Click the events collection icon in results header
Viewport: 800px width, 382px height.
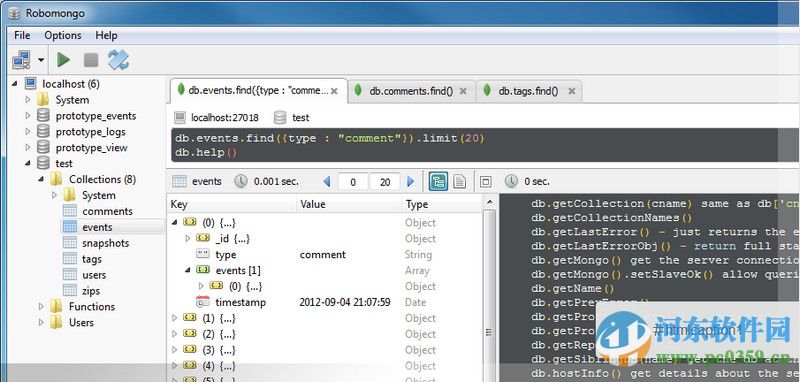(x=179, y=181)
